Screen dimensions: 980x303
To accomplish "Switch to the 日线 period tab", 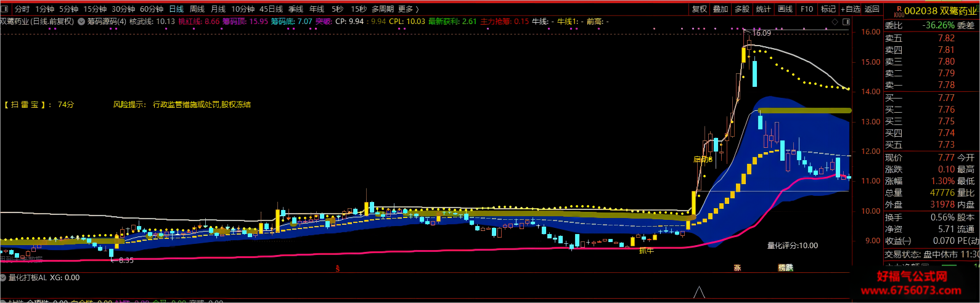I will 176,9.
